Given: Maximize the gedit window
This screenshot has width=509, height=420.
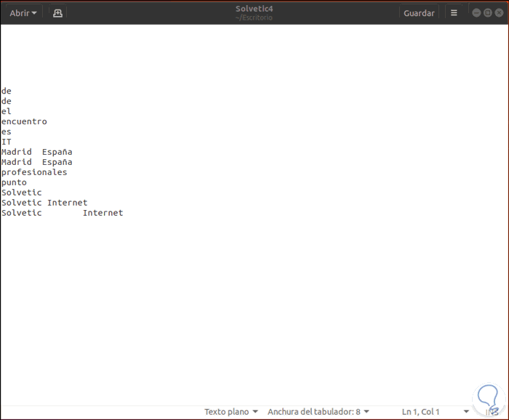Looking at the screenshot, I should click(488, 13).
